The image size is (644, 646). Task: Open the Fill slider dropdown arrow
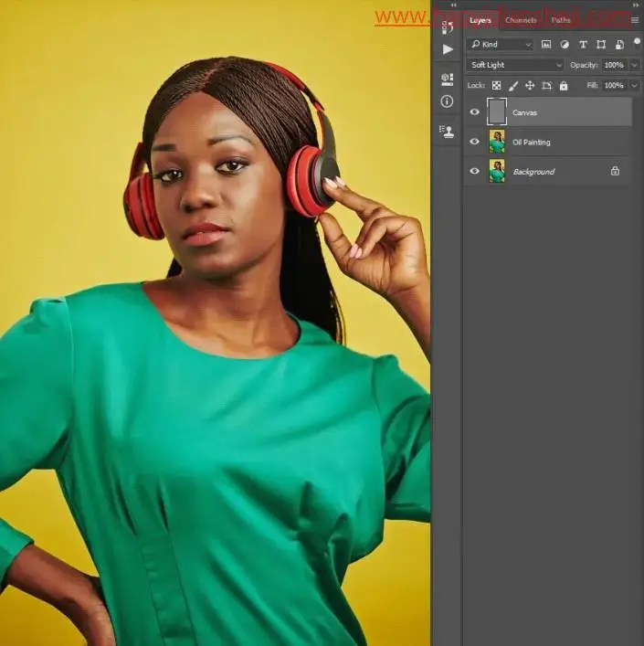pos(634,85)
